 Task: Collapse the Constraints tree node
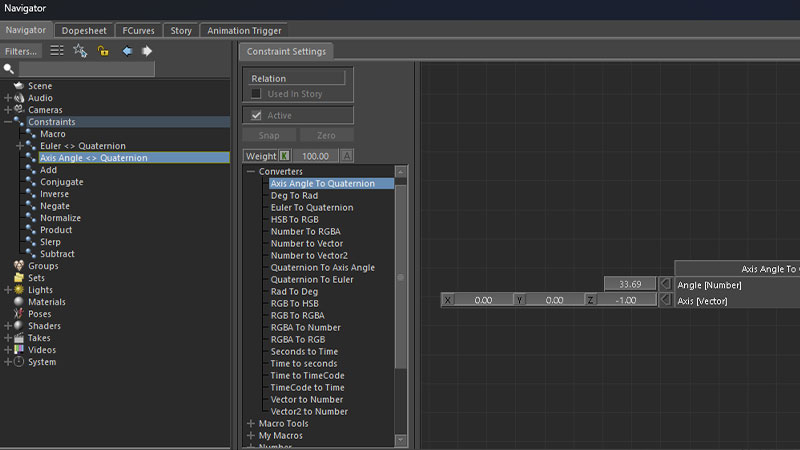[8, 122]
